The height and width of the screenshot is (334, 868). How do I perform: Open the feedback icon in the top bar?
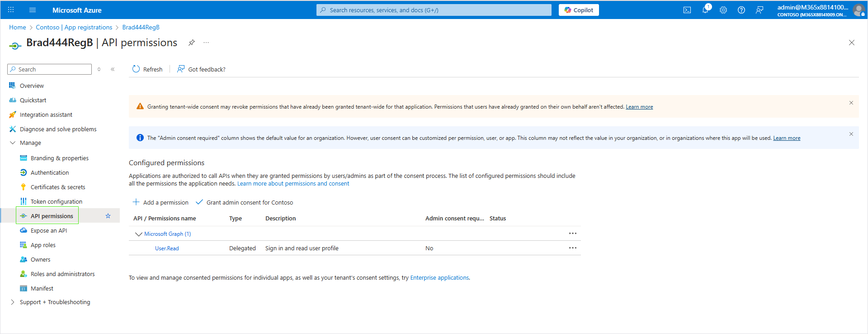click(x=759, y=10)
